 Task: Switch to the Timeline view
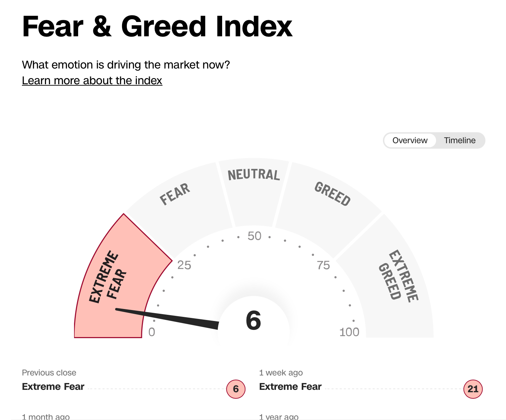(459, 140)
